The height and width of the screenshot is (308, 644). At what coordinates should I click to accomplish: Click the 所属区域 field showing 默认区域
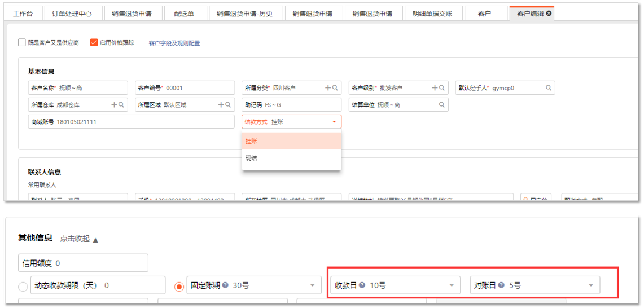point(185,105)
